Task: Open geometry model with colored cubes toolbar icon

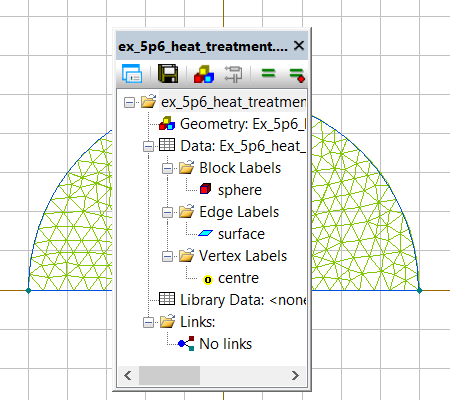Action: pos(204,74)
